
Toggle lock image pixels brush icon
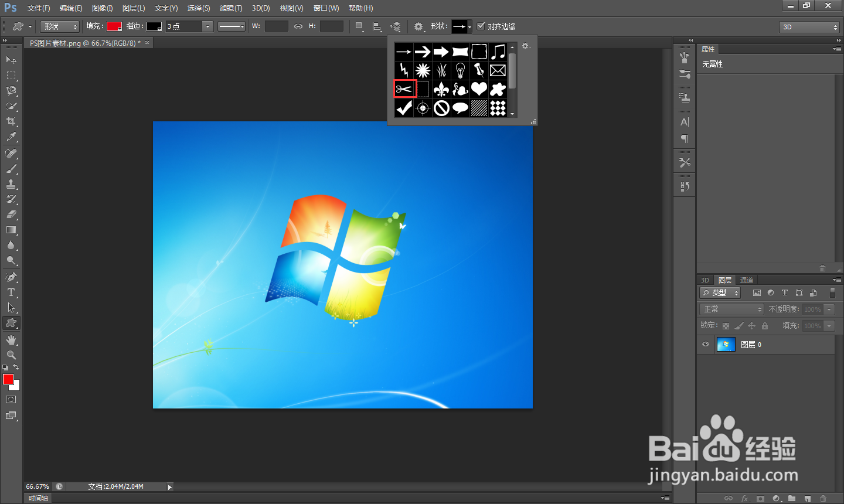click(738, 326)
